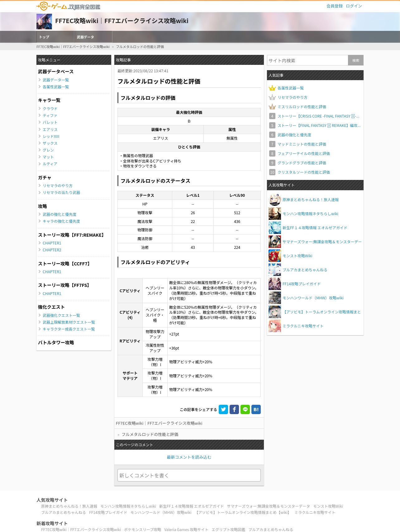Open 原神まとめちゃんねる site thumbnail

tap(275, 200)
